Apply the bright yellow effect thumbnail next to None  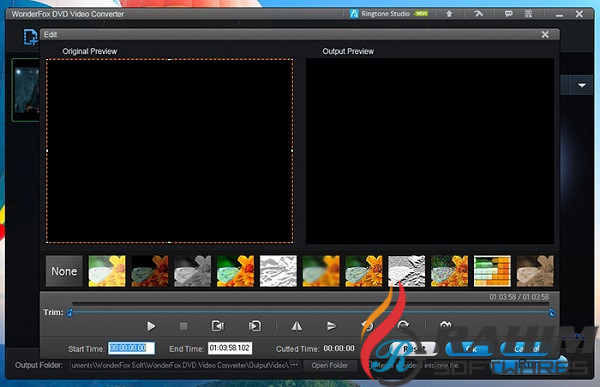107,271
